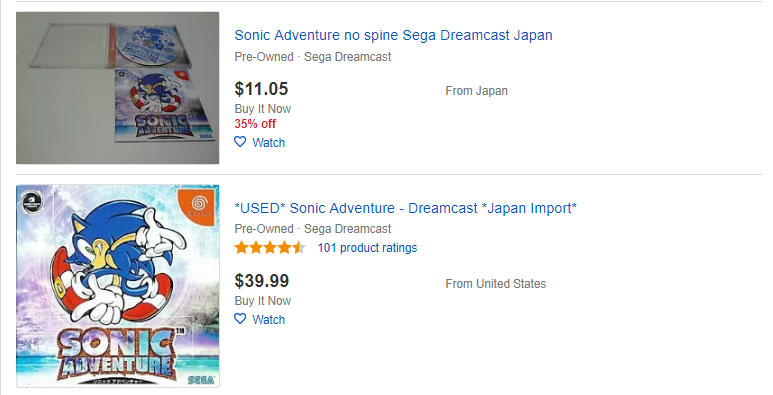
Task: Click the red "35% off" label
Action: 255,124
